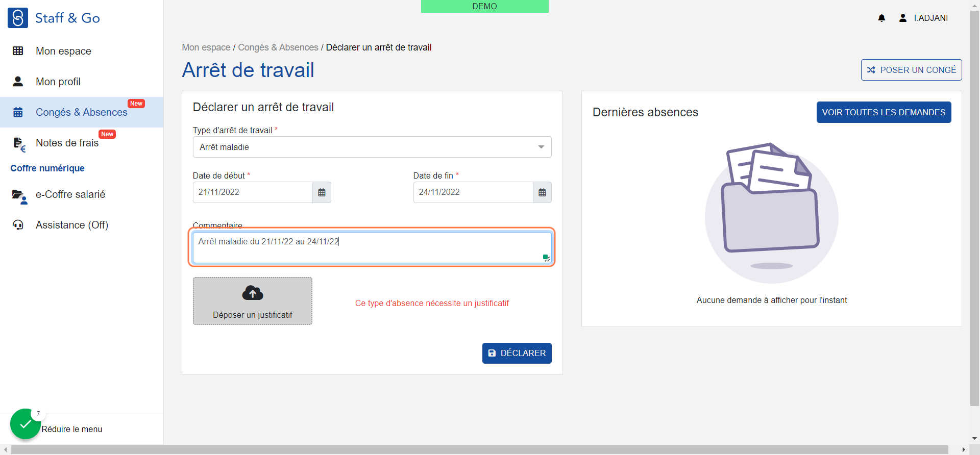980x455 pixels.
Task: Open Notes de frais section
Action: [x=82, y=143]
